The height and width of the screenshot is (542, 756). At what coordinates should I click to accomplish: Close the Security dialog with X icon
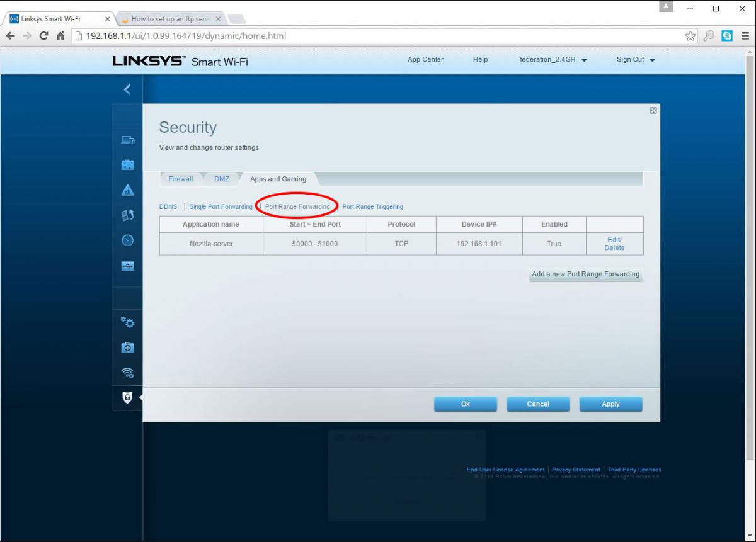pos(653,110)
